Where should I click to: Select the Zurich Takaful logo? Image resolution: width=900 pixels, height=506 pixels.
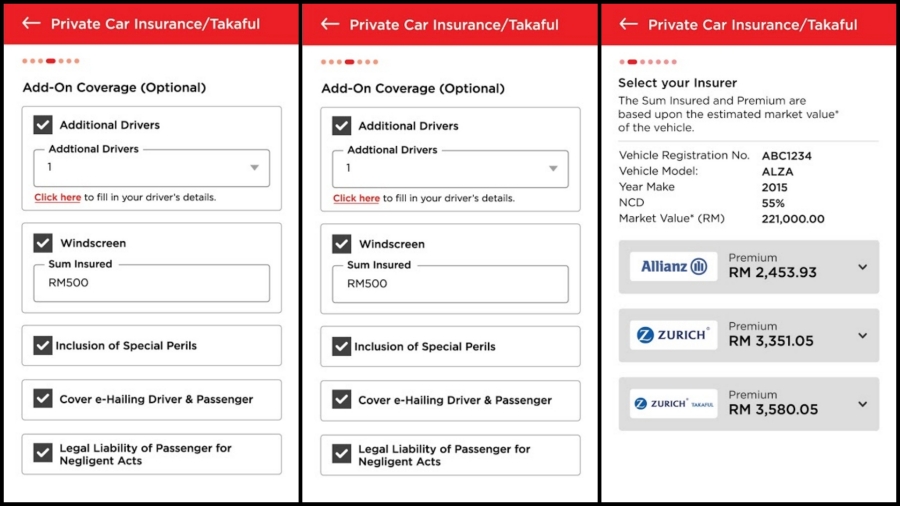pyautogui.click(x=673, y=404)
